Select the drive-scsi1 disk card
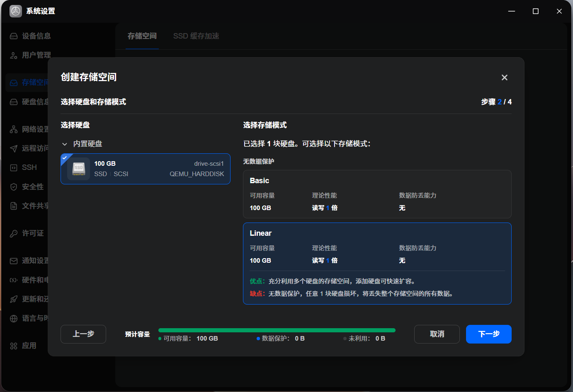573x392 pixels. click(x=146, y=169)
